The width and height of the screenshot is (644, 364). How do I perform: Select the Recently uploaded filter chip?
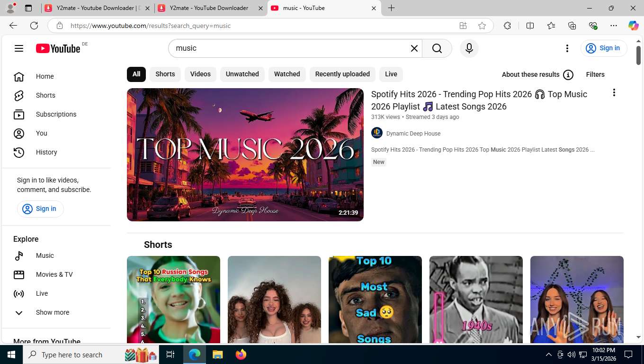[x=342, y=74]
